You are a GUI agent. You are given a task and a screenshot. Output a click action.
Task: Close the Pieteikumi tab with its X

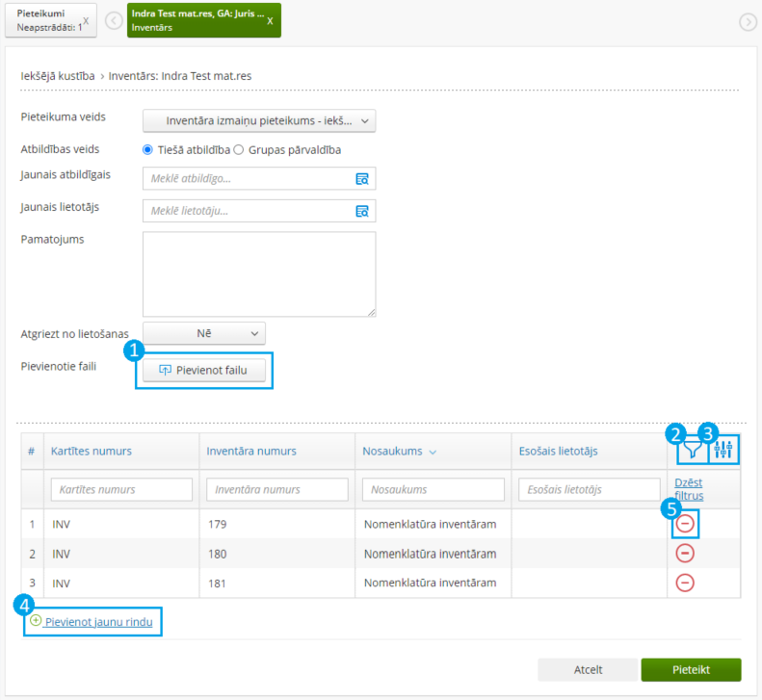coord(86,21)
